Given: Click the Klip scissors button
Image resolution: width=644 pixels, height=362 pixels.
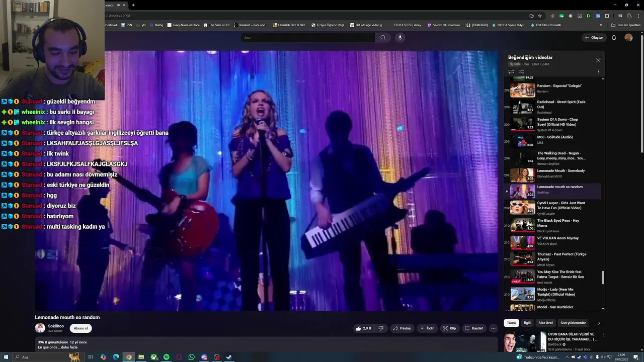Looking at the screenshot, I should (449, 328).
